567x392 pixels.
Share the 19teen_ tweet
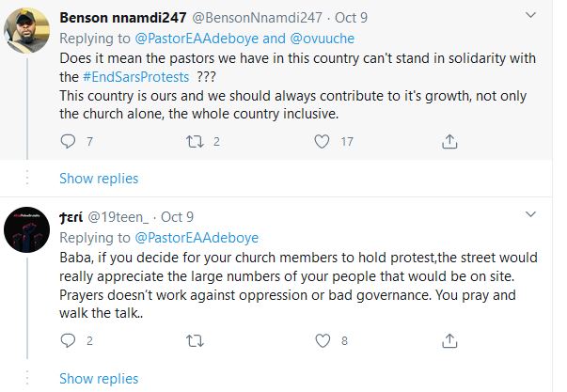(449, 341)
